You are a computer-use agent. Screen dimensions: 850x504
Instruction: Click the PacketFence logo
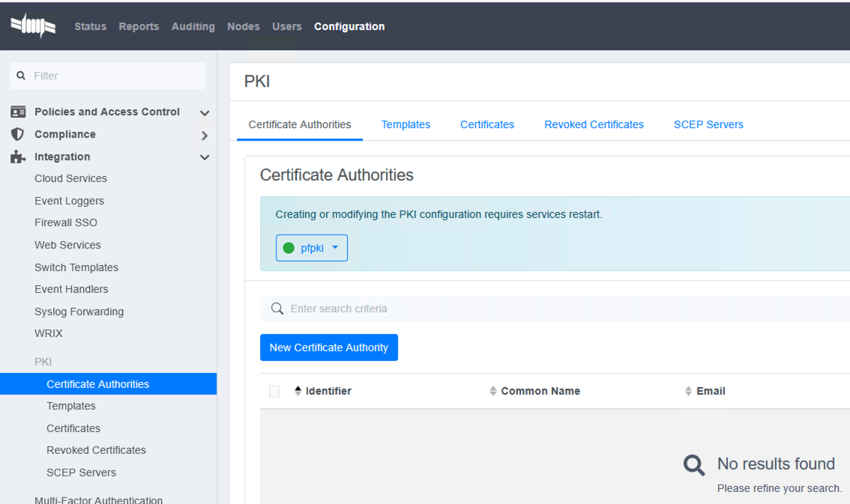click(32, 25)
